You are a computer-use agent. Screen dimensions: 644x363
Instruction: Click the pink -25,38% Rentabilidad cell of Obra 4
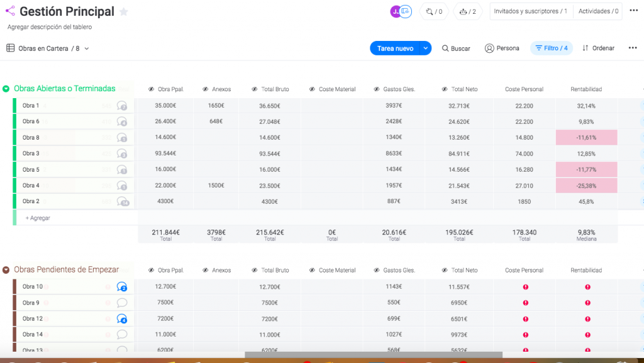tap(586, 186)
